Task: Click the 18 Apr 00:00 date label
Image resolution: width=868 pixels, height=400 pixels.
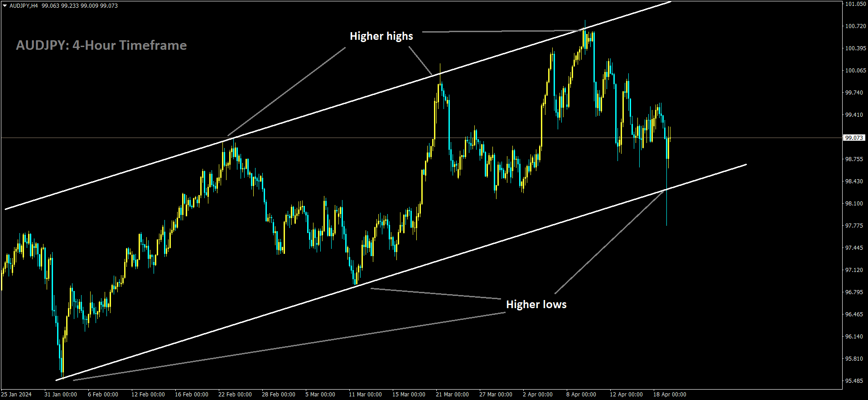Action: point(670,395)
